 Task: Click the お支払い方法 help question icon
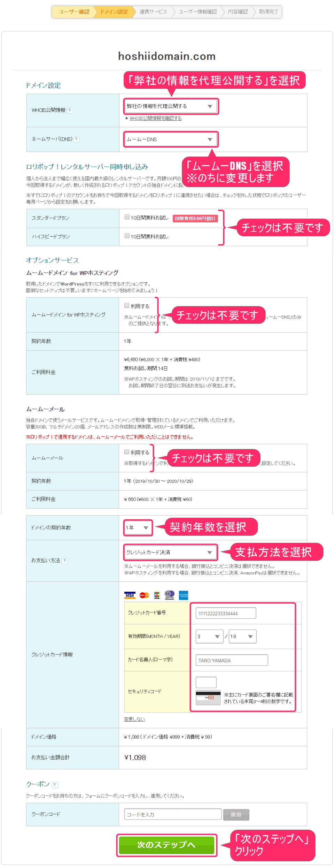[x=65, y=561]
